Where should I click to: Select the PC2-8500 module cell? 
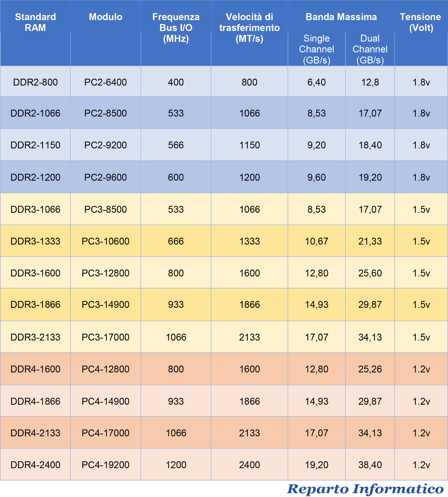pyautogui.click(x=106, y=113)
